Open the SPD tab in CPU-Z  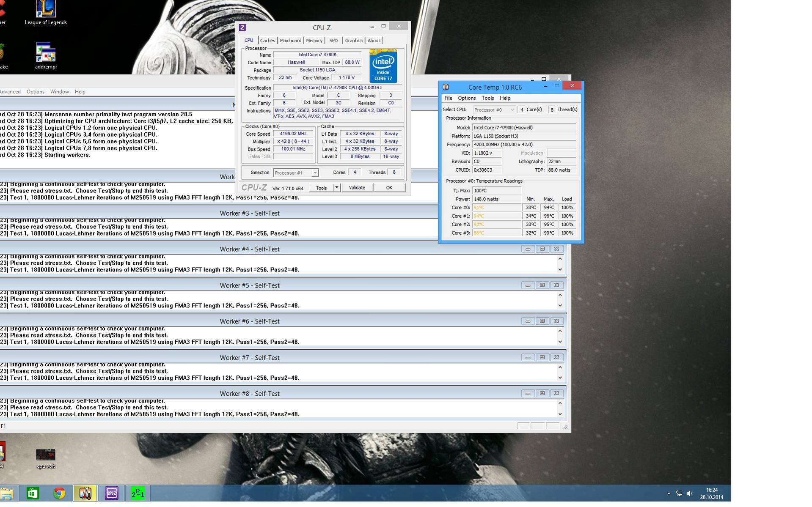coord(333,41)
